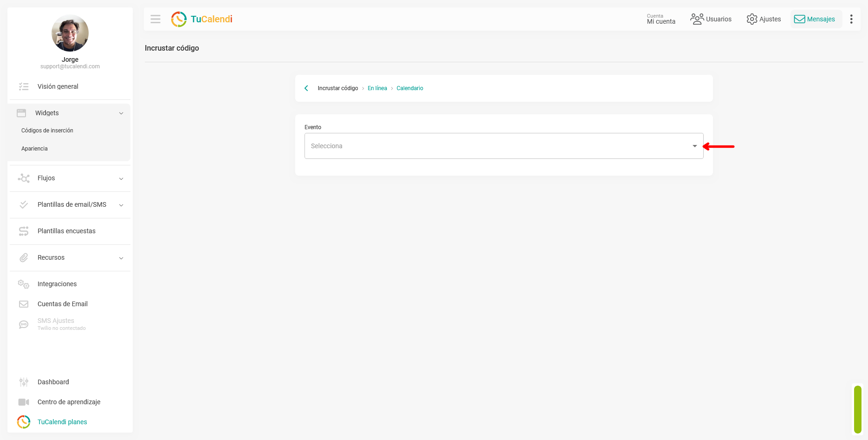Open the hamburger menu icon
Screen dimensions: 868x440
click(x=155, y=19)
